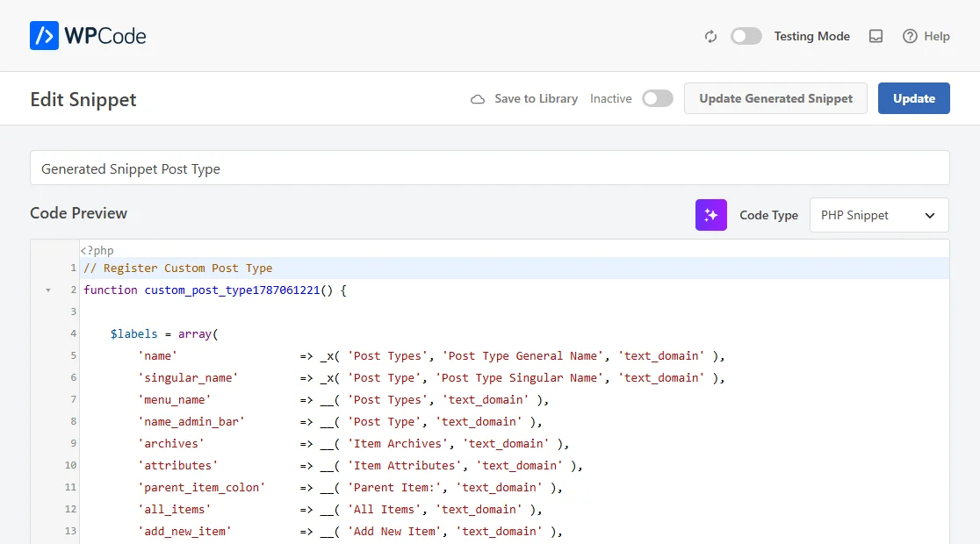Click line number 5 in gutter
The width and height of the screenshot is (980, 544).
pos(73,355)
